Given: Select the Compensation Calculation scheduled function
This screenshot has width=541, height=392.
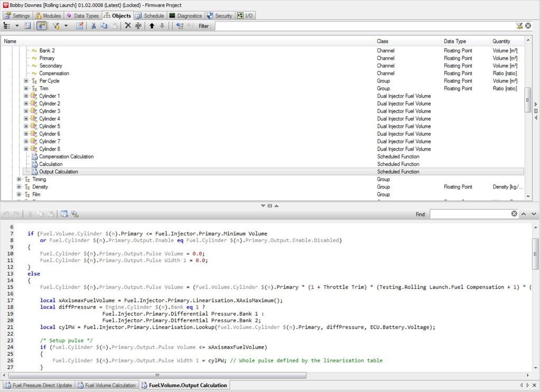Looking at the screenshot, I should pyautogui.click(x=66, y=157).
